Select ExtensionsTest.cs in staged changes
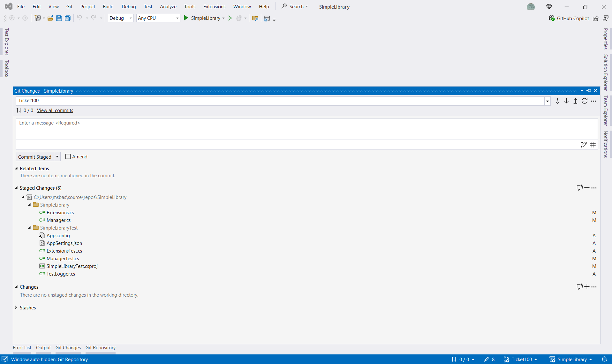612x364 pixels. tap(64, 251)
